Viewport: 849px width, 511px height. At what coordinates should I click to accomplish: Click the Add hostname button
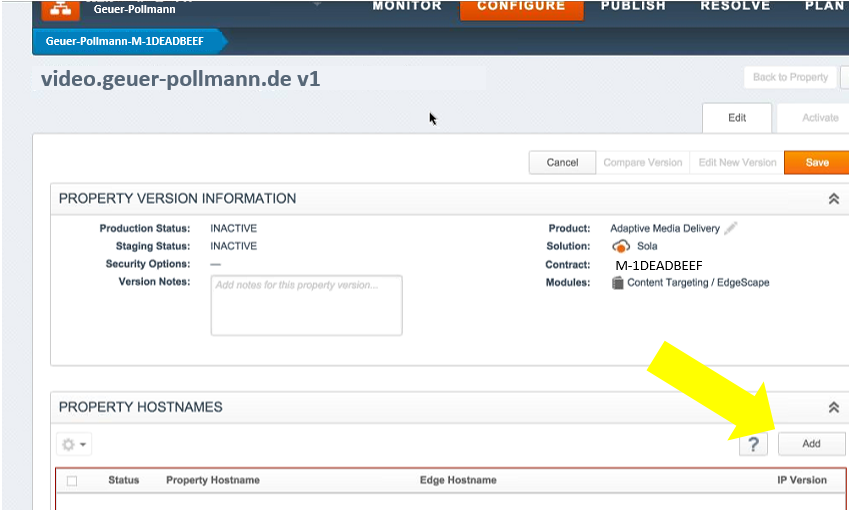pyautogui.click(x=811, y=444)
